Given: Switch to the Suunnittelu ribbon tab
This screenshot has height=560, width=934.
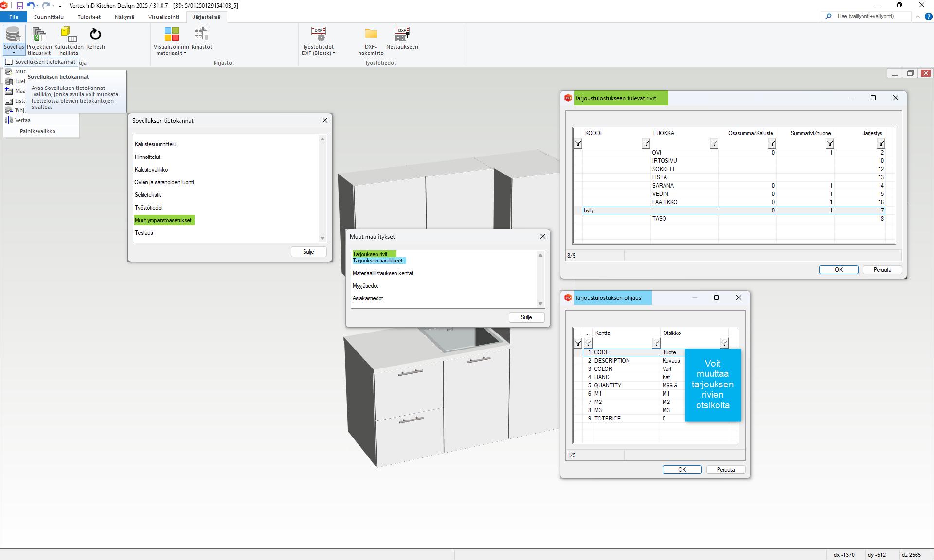Looking at the screenshot, I should tap(49, 17).
